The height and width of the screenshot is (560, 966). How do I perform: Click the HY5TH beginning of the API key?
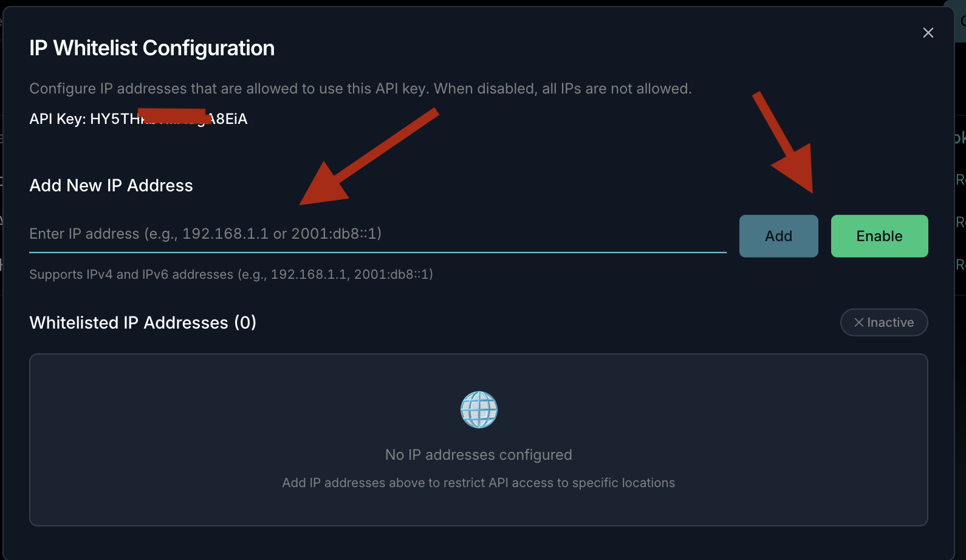point(114,119)
